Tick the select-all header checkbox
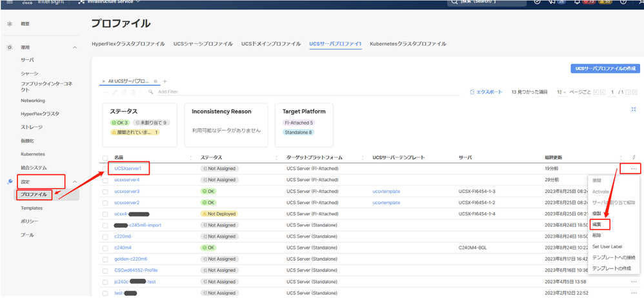The image size is (644, 298). pos(105,157)
